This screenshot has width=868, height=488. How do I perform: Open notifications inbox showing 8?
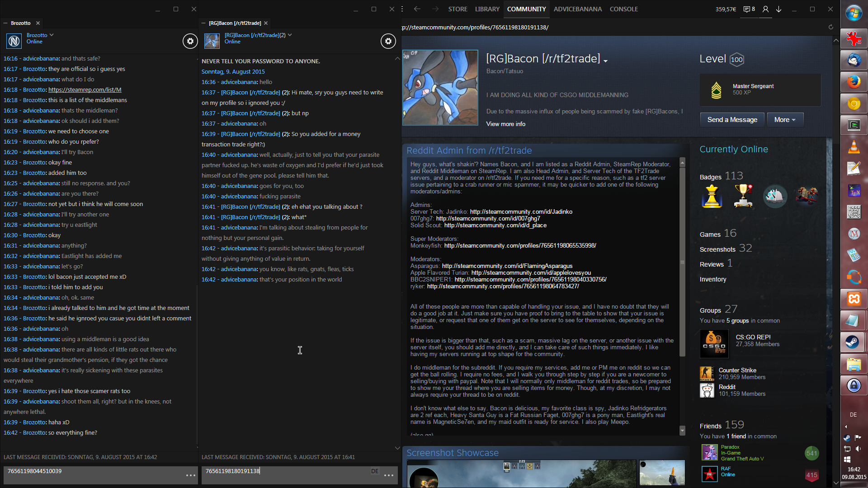tap(749, 9)
